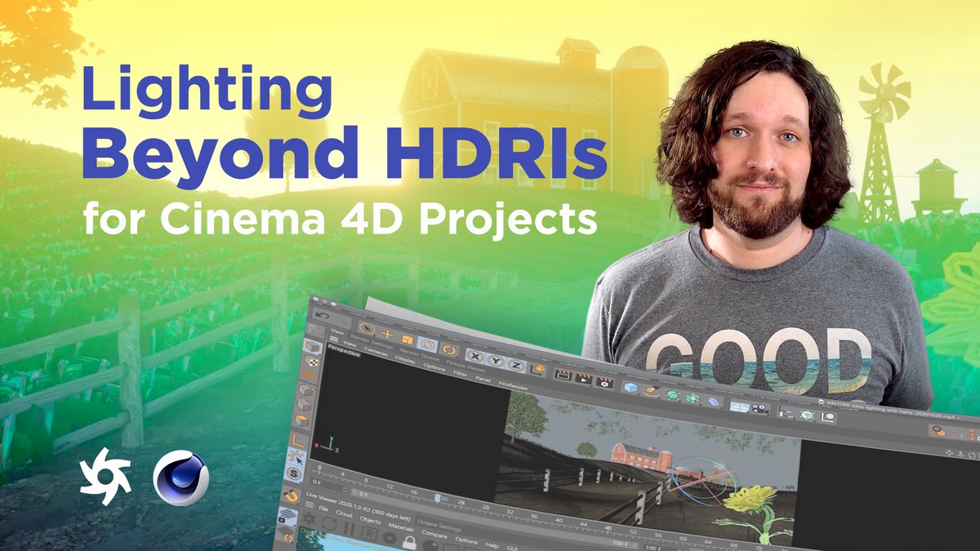Open viewport Display menu
Screen dimensions: 980x551
click(x=406, y=360)
